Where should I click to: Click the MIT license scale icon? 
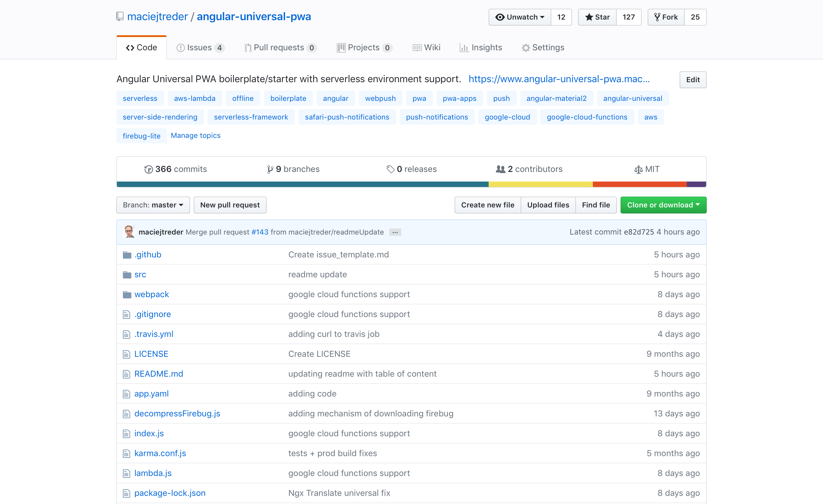tap(638, 170)
